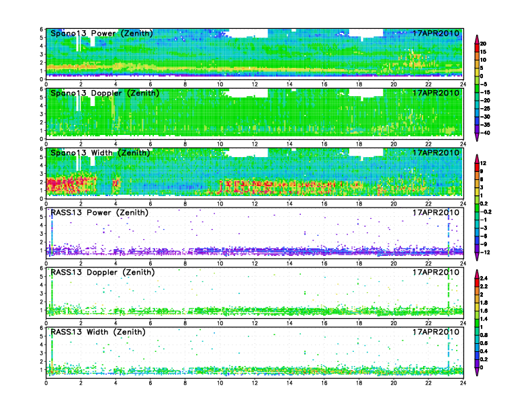The image size is (532, 411).
Task: Click the "-9" label on middle colorbar
Action: click(484, 244)
